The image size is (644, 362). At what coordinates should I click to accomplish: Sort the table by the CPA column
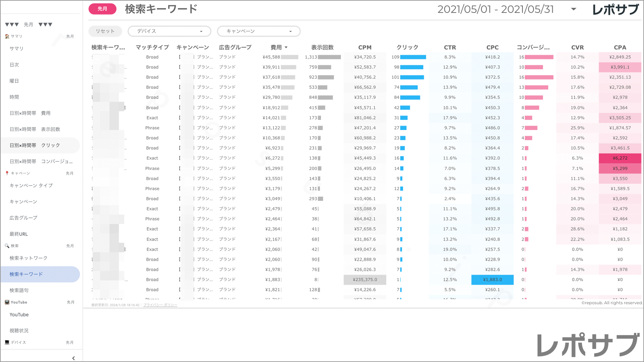pyautogui.click(x=620, y=47)
